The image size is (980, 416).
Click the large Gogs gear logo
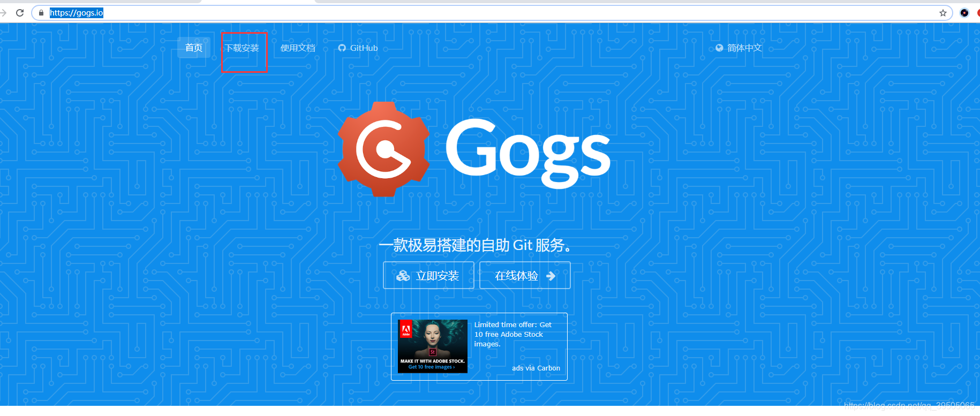point(384,149)
